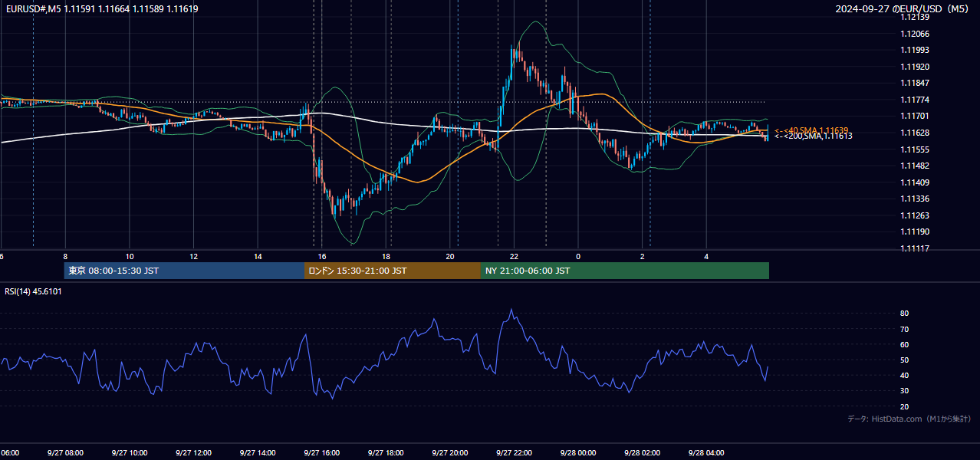The height and width of the screenshot is (460, 980).
Task: Click the white 200 SMA 1.11613 label
Action: 813,136
